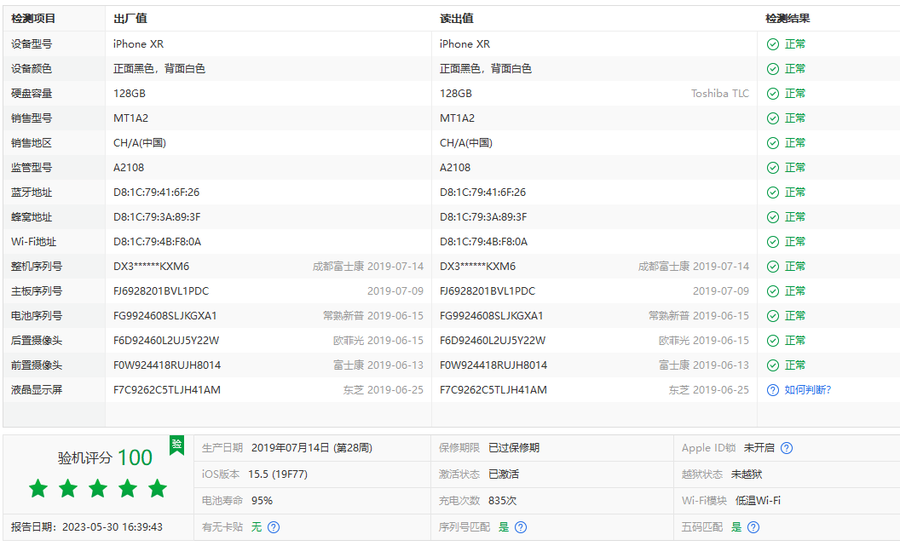Click the 验机评分 100 score
900x546 pixels.
tap(105, 458)
